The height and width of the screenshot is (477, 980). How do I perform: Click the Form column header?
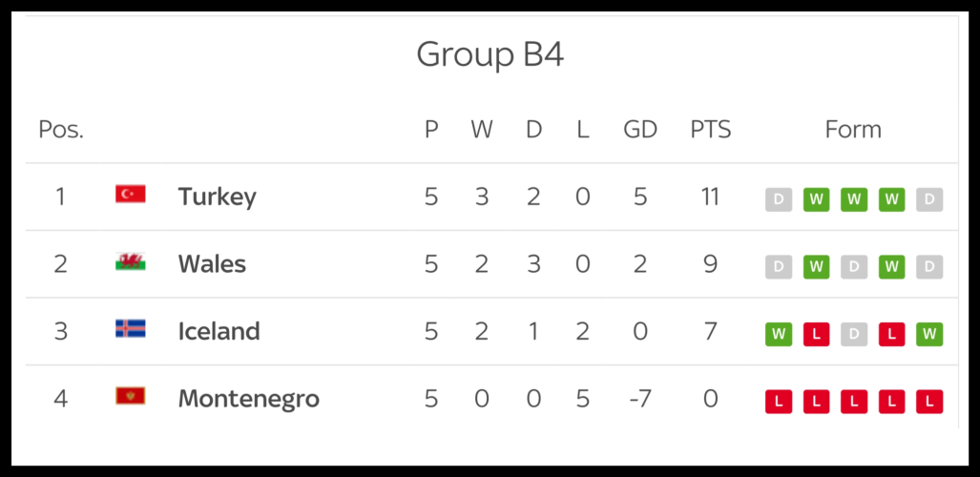[x=853, y=130]
